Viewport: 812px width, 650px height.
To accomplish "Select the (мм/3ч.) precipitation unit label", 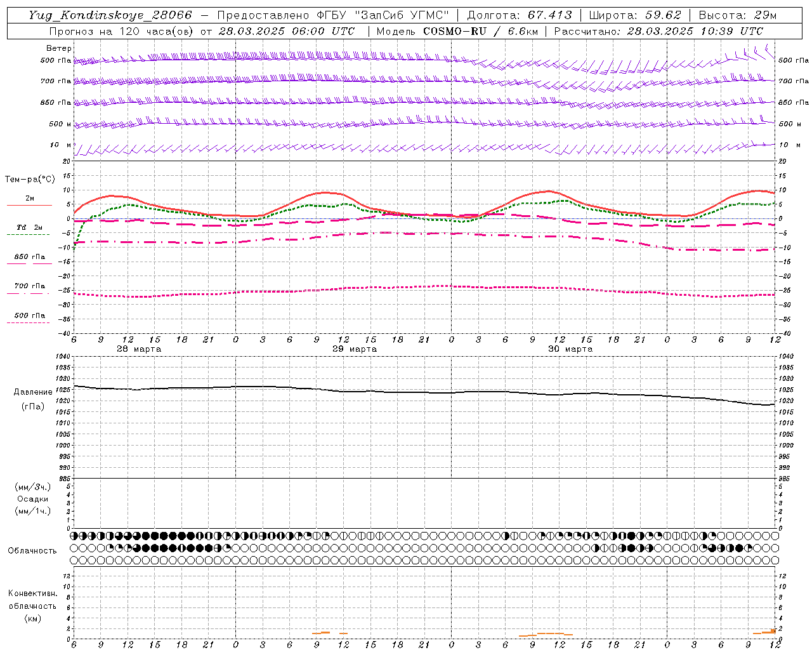I will [33, 487].
